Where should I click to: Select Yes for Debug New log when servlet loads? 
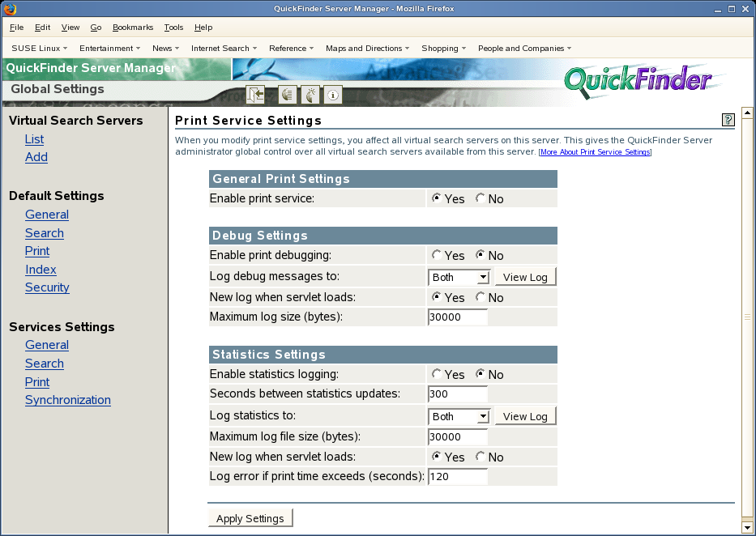pyautogui.click(x=436, y=296)
